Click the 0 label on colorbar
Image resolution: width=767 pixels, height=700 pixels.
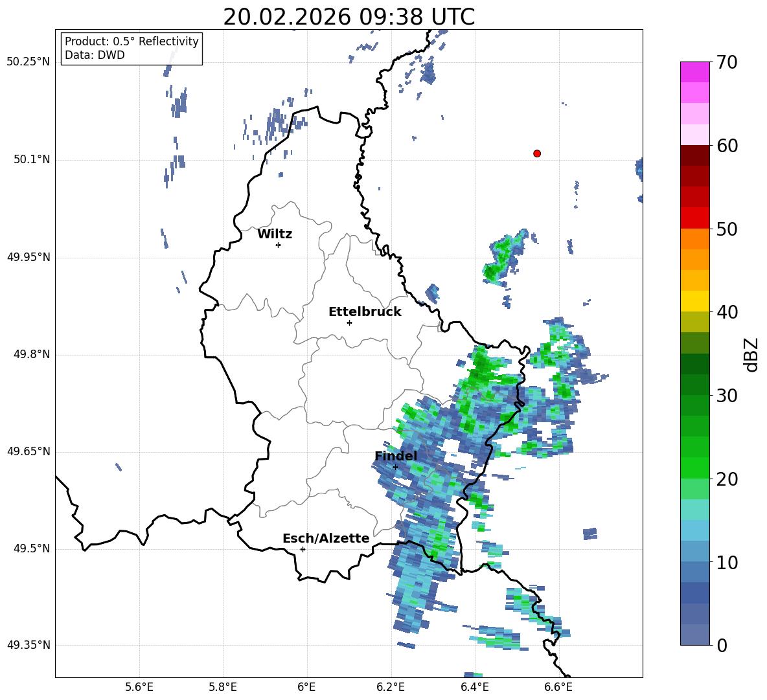(721, 646)
